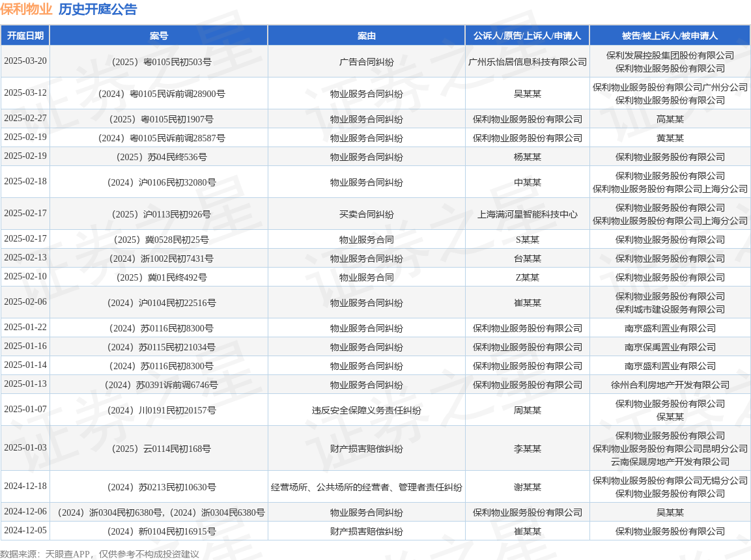
Task: Select the 开庭日期 column header
Action: click(25, 36)
